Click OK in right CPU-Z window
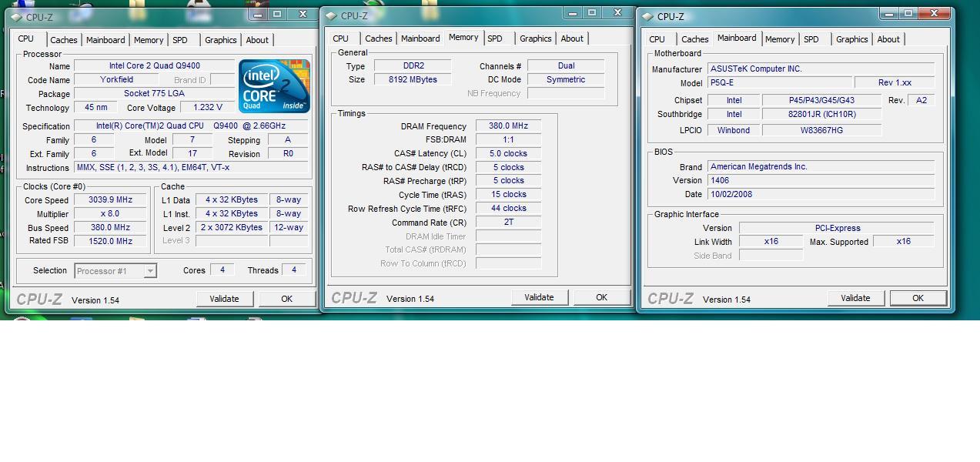The width and height of the screenshot is (980, 462). 918,298
